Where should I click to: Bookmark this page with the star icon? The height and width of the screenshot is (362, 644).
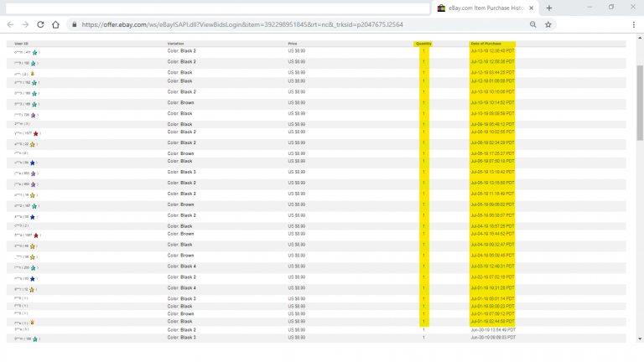[x=548, y=24]
